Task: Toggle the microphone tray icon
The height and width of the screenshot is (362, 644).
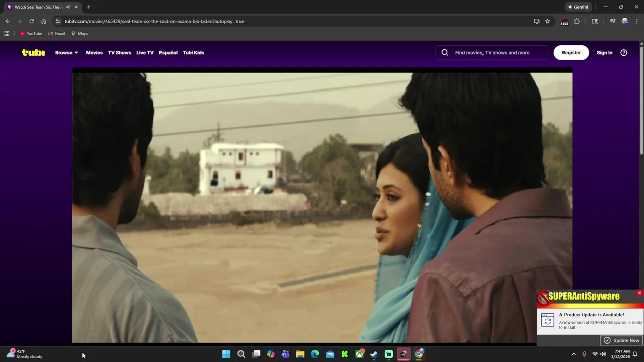Action: click(584, 354)
